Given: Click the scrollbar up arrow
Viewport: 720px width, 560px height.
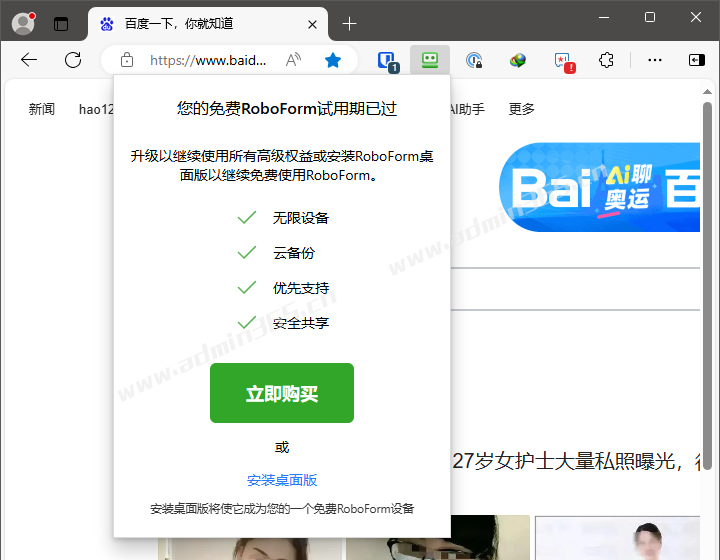Looking at the screenshot, I should pos(708,92).
